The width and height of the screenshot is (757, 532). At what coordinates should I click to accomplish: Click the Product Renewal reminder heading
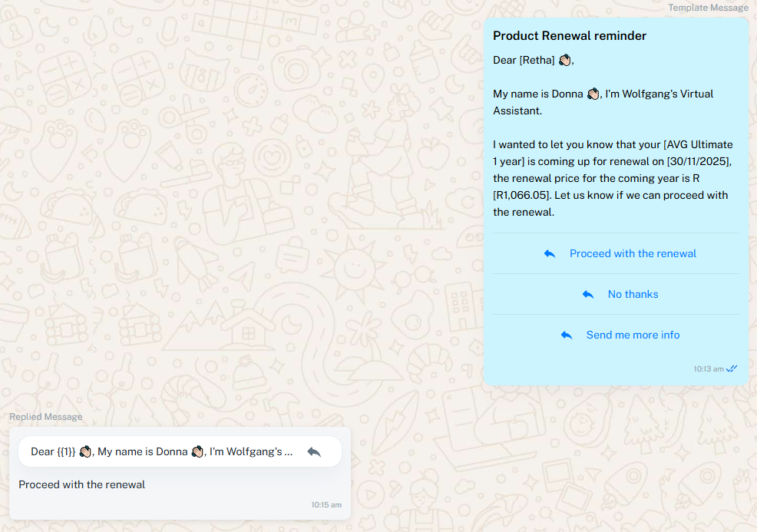coord(569,36)
